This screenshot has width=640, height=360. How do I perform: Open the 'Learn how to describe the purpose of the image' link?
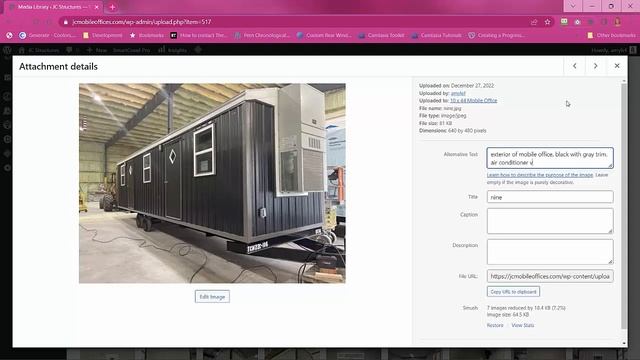(x=540, y=175)
